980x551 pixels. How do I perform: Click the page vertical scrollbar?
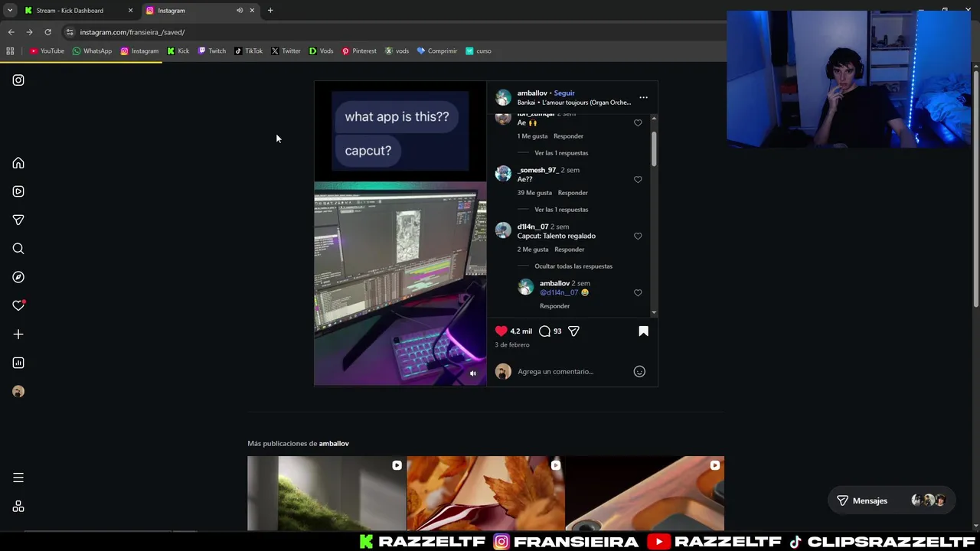point(976,190)
